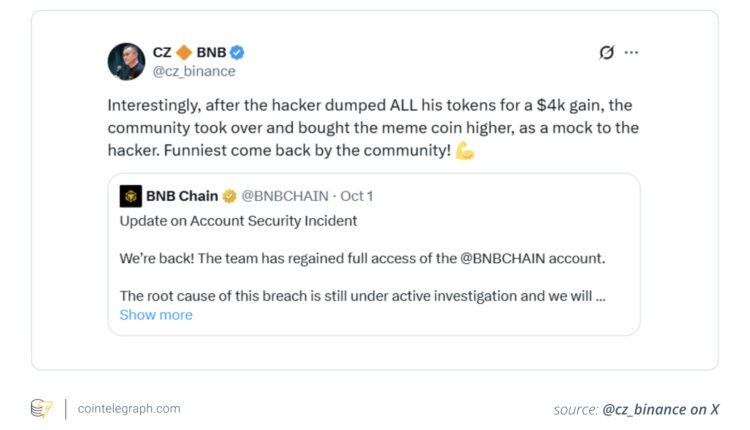Screen dimensions: 750x430
Task: Open the Grok slashed-circle icon
Action: [606, 52]
